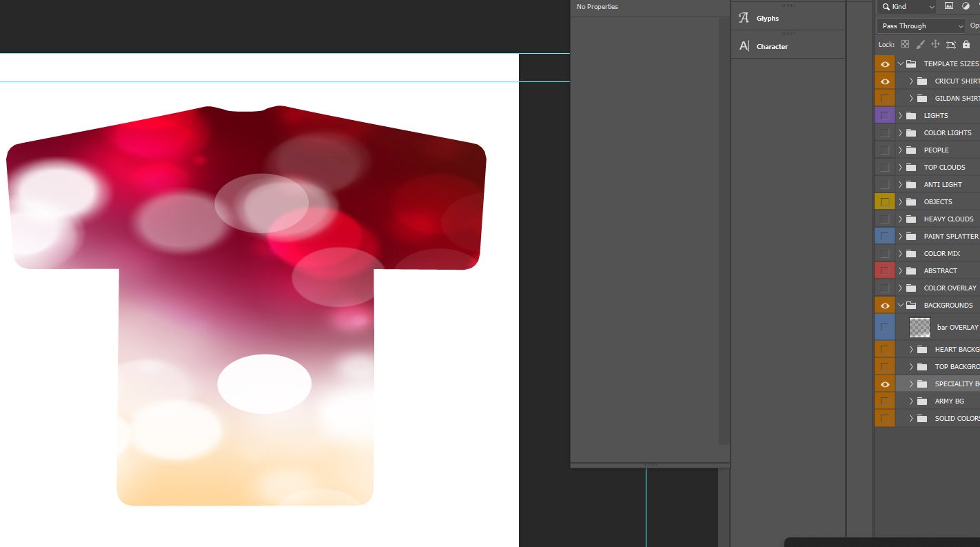Expand the SOLID COLORS group
980x547 pixels.
point(911,418)
